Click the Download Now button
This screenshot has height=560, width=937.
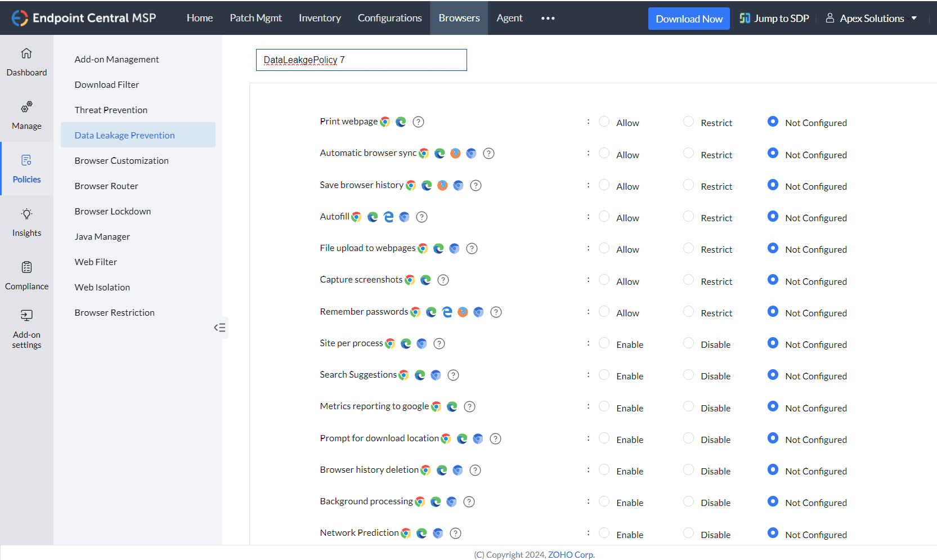point(689,19)
